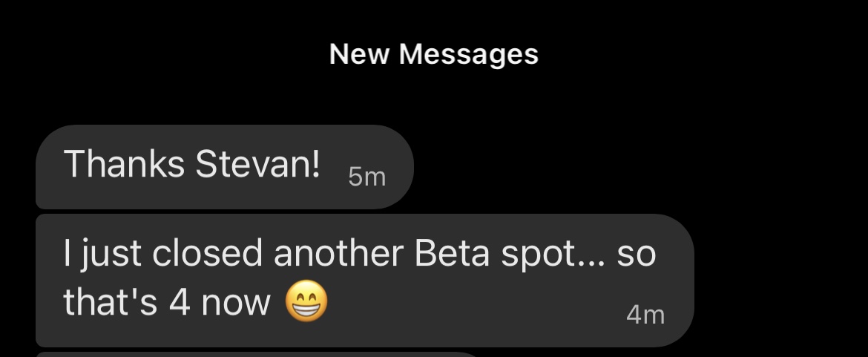Click the grinning emoji in the message
Image resolution: width=868 pixels, height=357 pixels.
point(306,302)
